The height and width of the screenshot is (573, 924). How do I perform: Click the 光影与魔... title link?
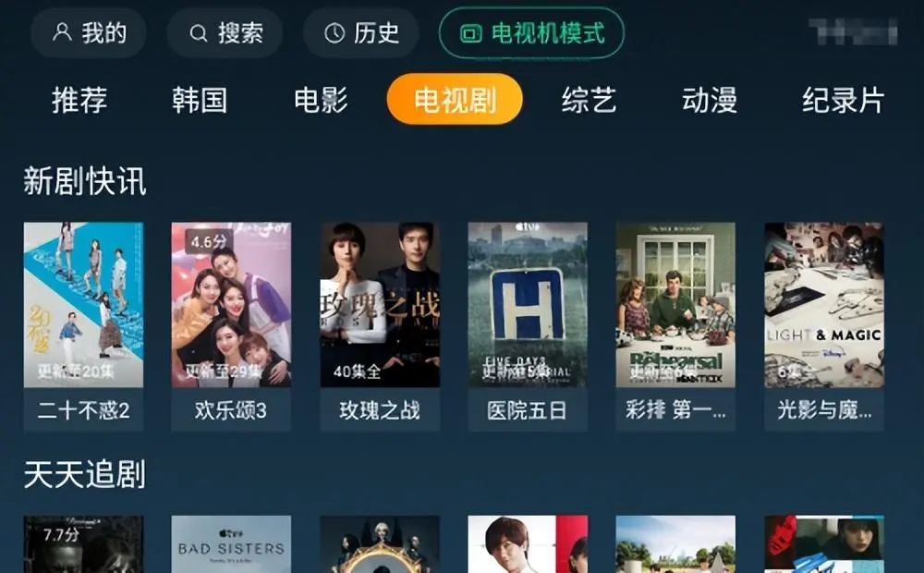click(824, 409)
